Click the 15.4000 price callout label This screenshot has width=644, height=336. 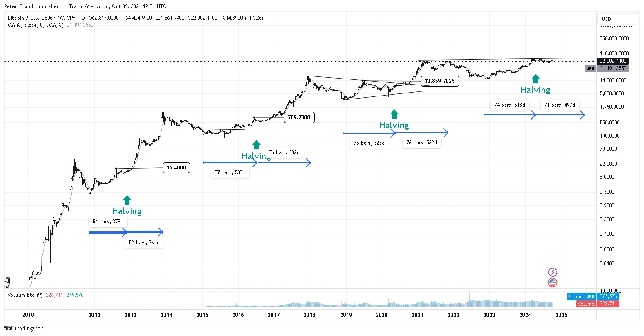(176, 168)
